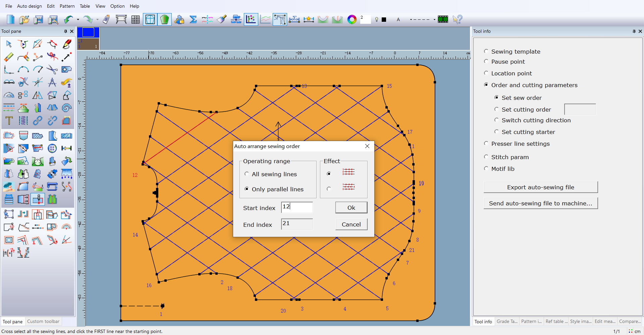
Task: Click the green film strip toolbar icon
Action: 443,19
